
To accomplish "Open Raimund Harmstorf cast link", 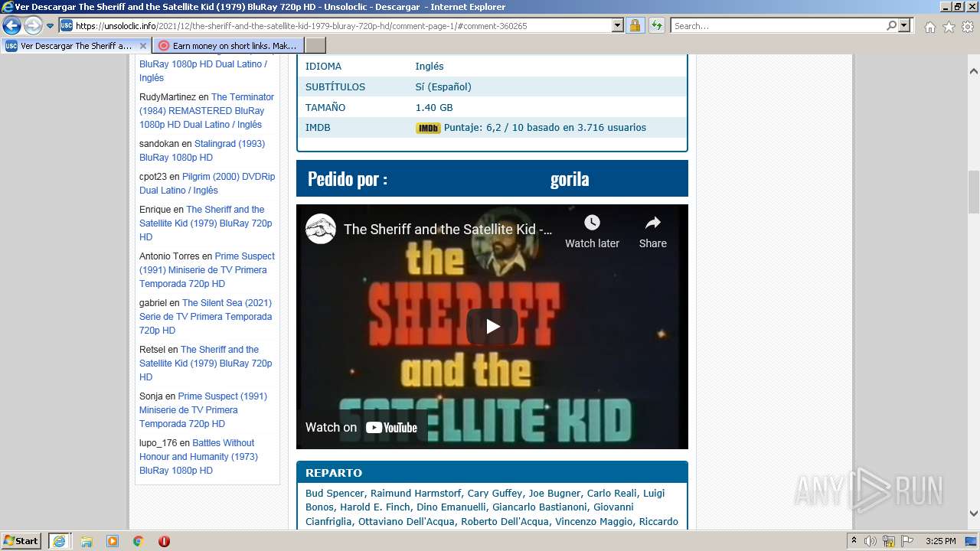I will pyautogui.click(x=416, y=494).
